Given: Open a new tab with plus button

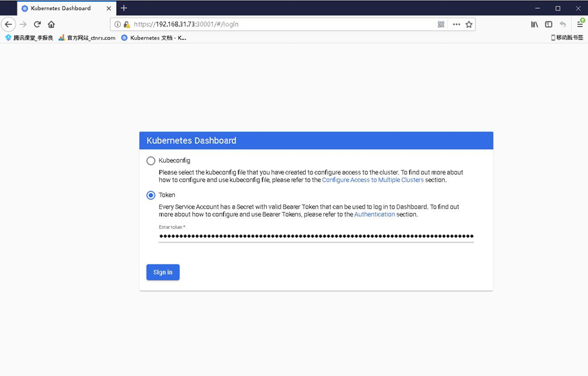Looking at the screenshot, I should 124,8.
